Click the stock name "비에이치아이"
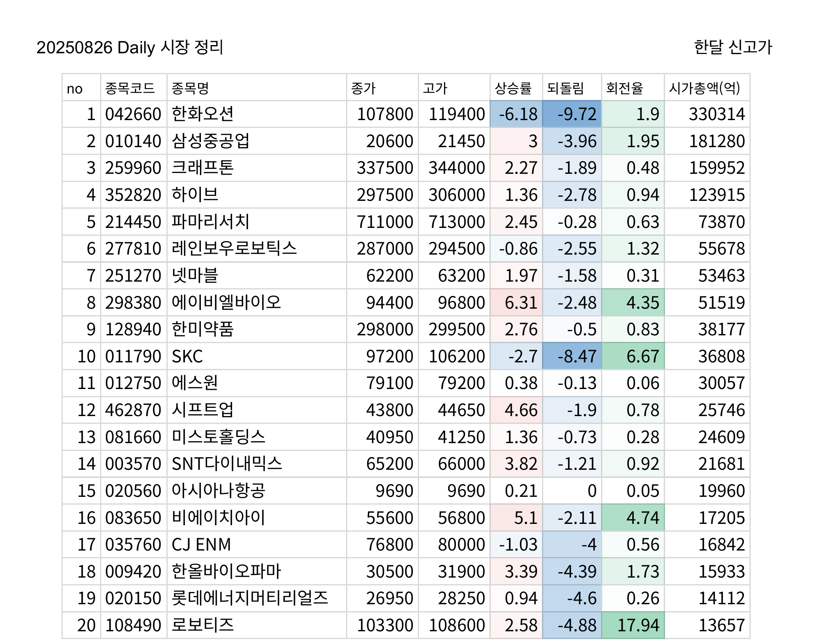Viewport: 813px width, 644px height. point(219,518)
